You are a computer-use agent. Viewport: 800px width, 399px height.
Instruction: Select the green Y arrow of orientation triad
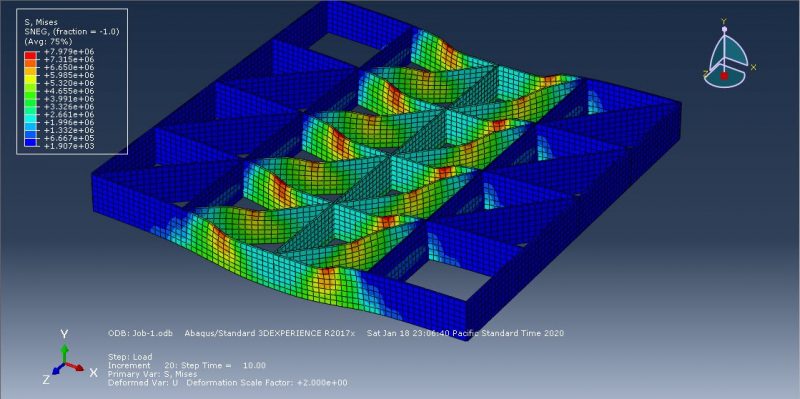tap(64, 353)
